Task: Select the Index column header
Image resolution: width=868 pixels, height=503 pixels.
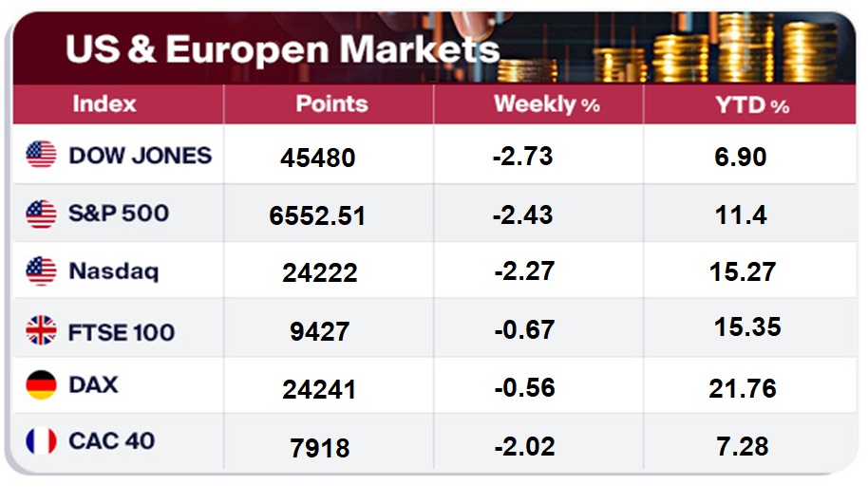Action: 104,104
